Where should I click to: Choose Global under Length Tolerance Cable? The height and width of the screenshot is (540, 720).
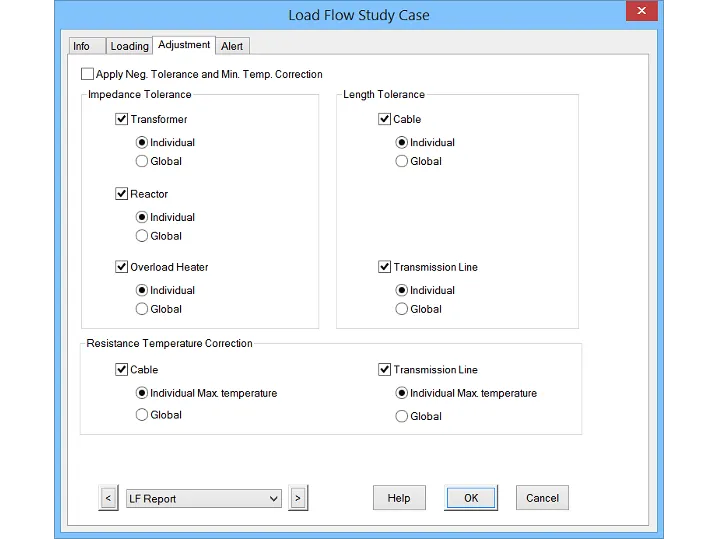(402, 162)
